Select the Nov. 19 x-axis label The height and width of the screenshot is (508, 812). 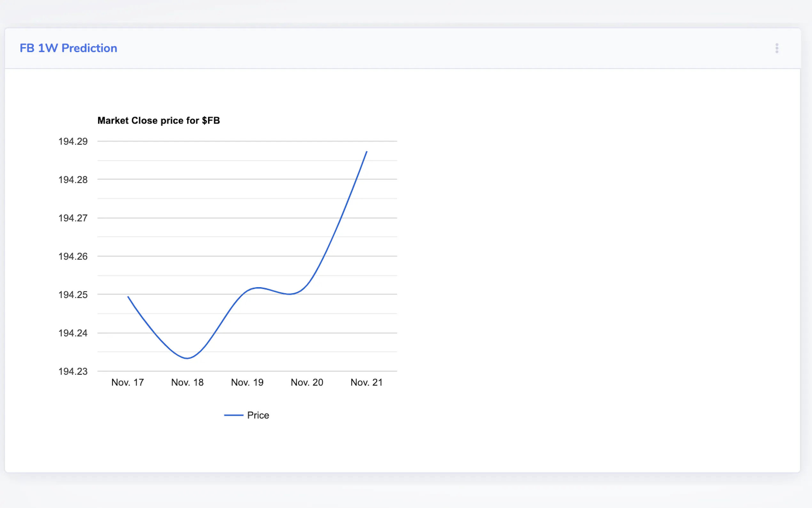247,382
